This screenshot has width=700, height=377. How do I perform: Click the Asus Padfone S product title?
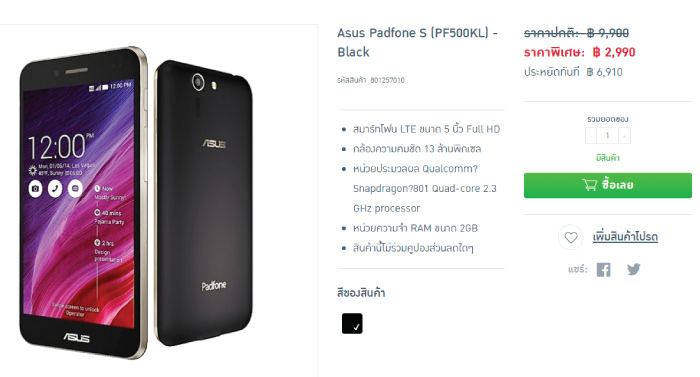(x=417, y=42)
